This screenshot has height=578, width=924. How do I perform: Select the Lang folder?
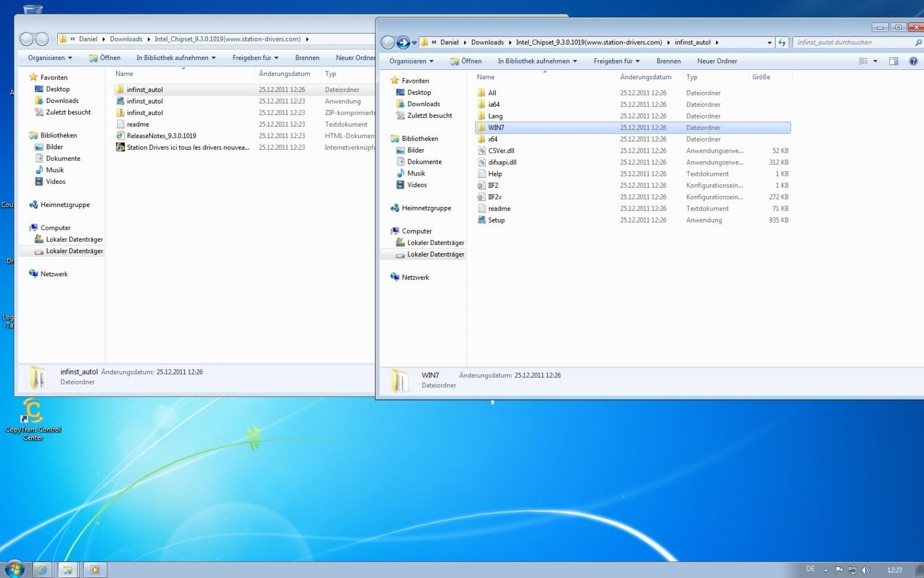tap(495, 116)
